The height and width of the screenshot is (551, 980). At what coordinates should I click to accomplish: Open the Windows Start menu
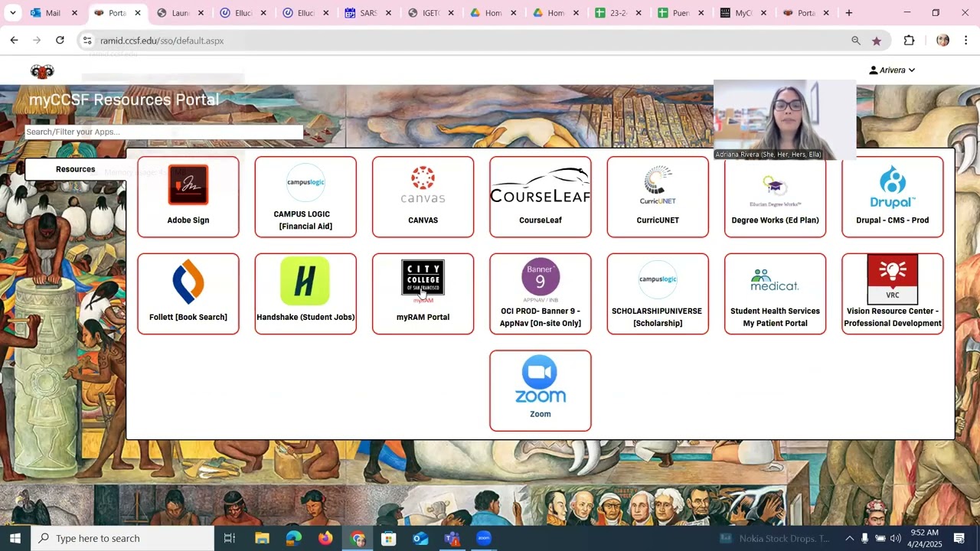tap(15, 538)
